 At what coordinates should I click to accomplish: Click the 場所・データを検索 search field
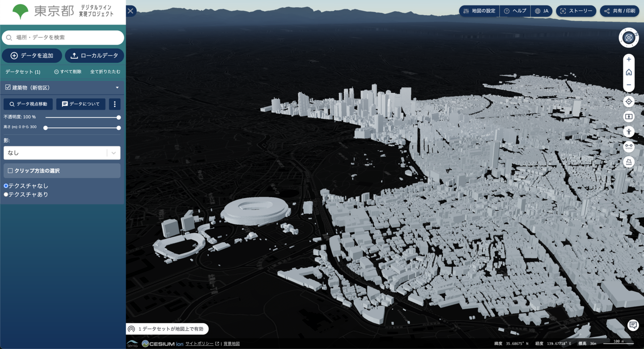coord(63,38)
